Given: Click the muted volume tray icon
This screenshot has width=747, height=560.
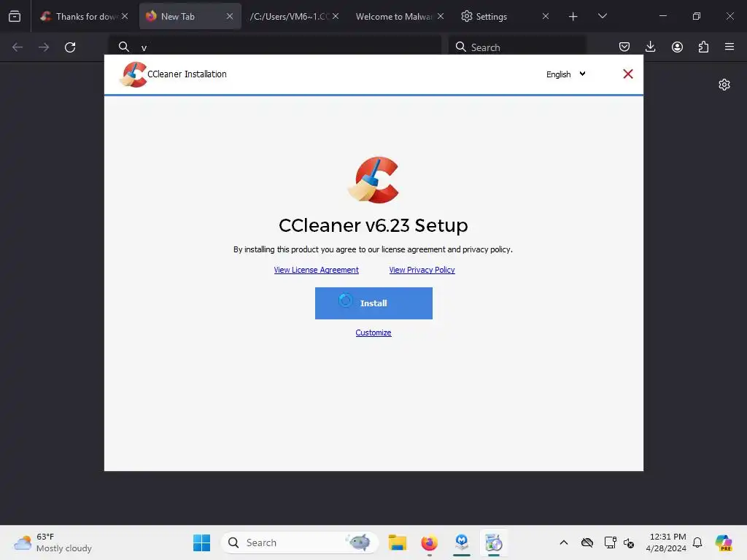Looking at the screenshot, I should click(x=629, y=542).
